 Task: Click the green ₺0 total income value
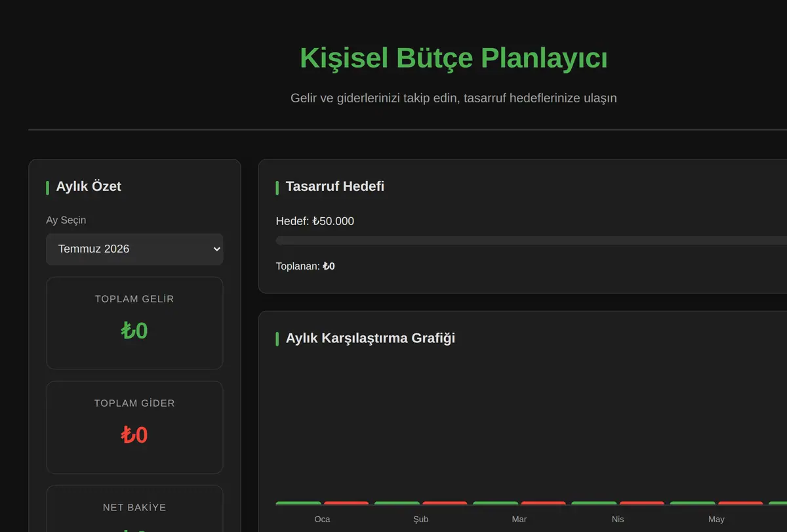point(134,331)
